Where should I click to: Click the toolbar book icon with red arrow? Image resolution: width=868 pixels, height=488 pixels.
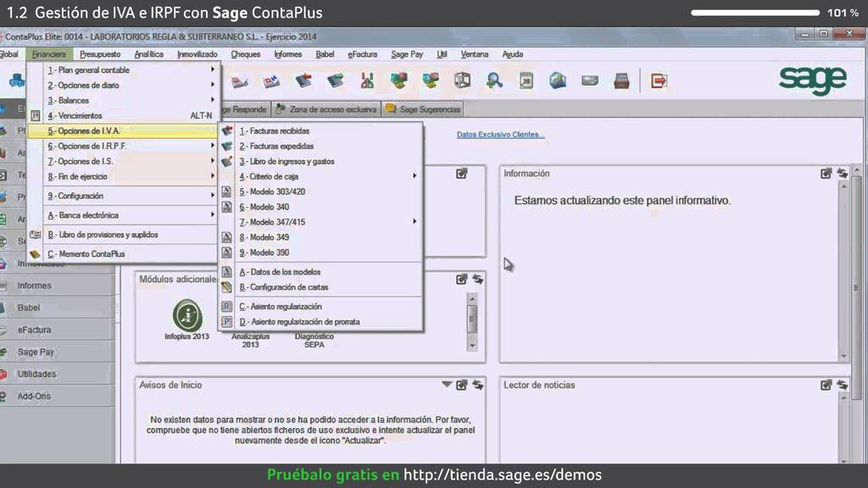point(303,80)
